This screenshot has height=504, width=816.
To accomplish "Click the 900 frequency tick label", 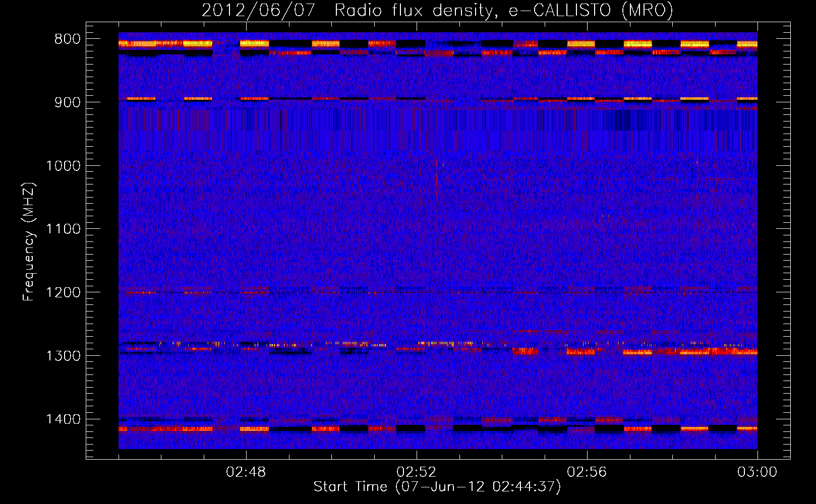I will [68, 102].
